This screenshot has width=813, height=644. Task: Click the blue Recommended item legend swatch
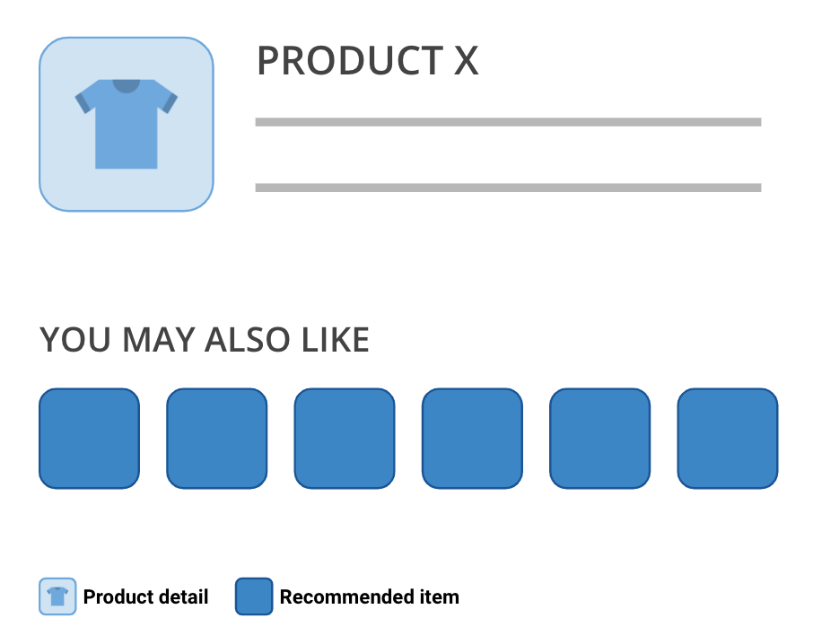pyautogui.click(x=254, y=596)
